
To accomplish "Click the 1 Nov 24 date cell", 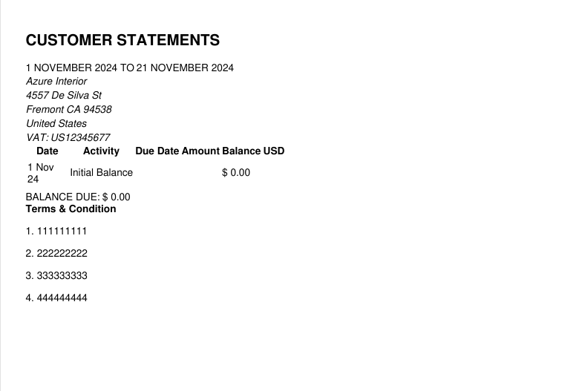I will tap(41, 173).
